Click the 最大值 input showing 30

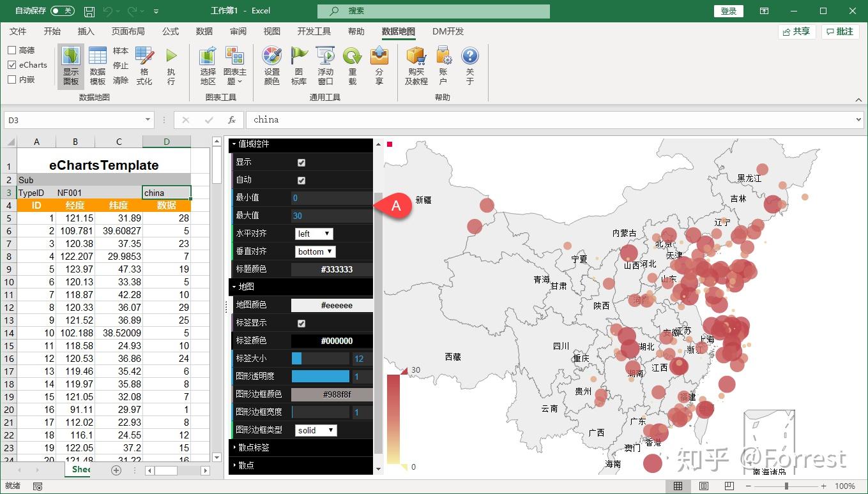coord(331,216)
